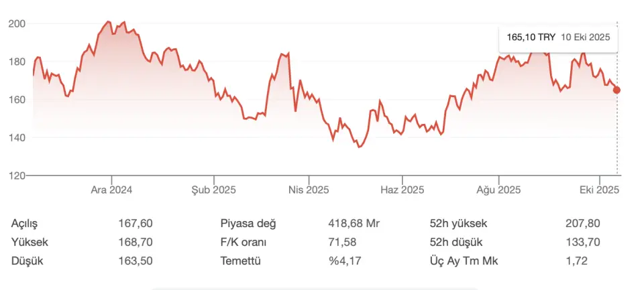Click the Nis 2025 axis label

[x=309, y=190]
